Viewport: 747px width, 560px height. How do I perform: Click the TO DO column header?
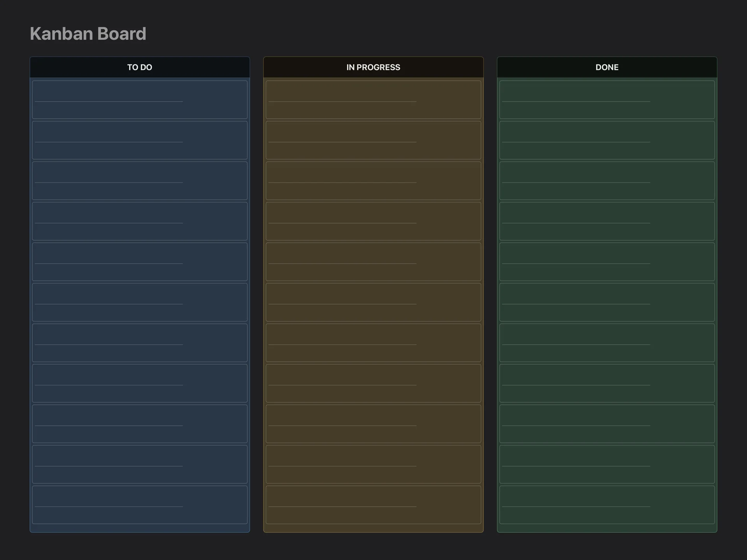tap(140, 67)
